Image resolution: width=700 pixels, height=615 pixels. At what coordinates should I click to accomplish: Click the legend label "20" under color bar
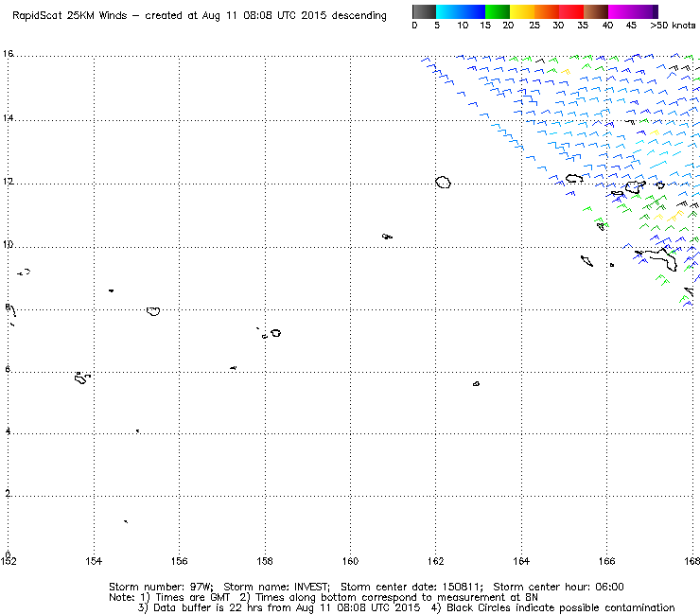click(x=508, y=26)
